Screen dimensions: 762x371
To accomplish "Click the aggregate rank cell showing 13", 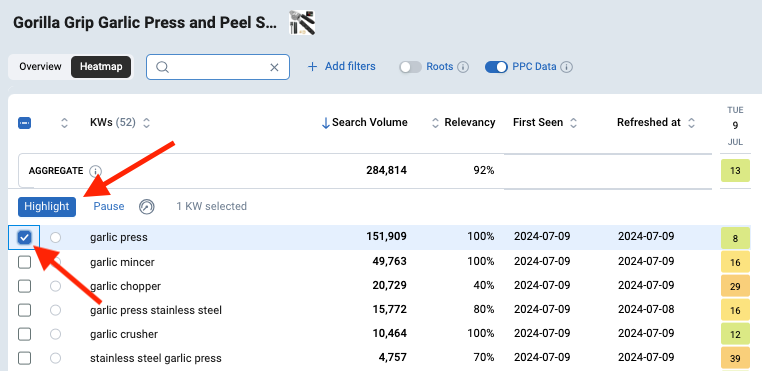I will point(735,171).
